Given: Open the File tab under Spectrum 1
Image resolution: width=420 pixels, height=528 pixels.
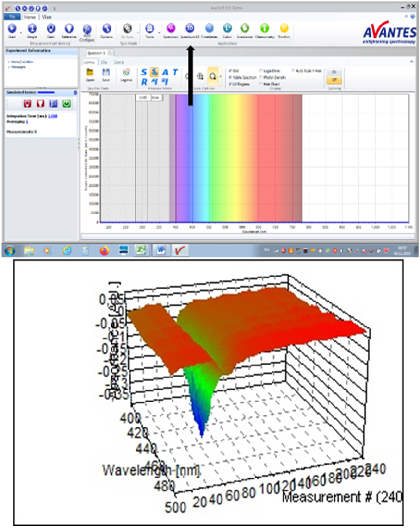Looking at the screenshot, I should 104,63.
